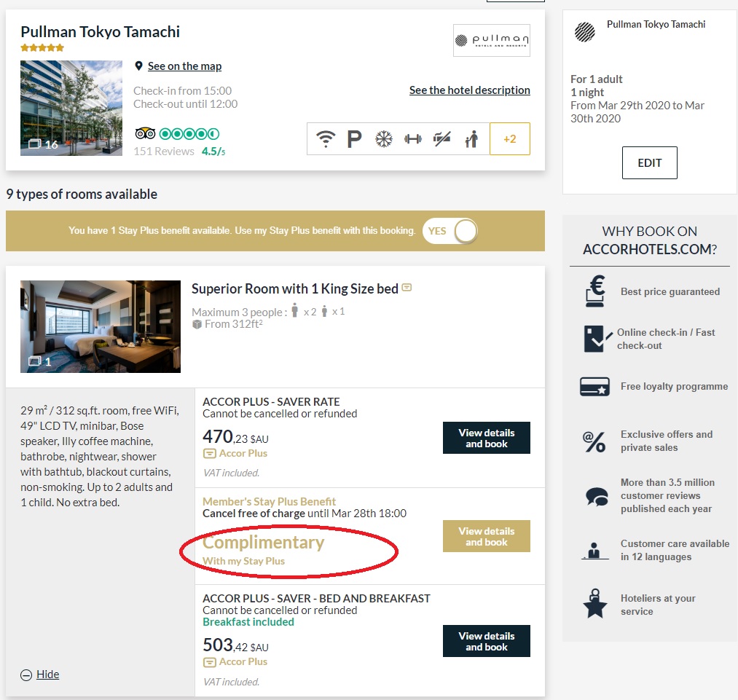This screenshot has height=700, width=738.
Task: Click the Parking amenity icon
Action: click(x=354, y=139)
